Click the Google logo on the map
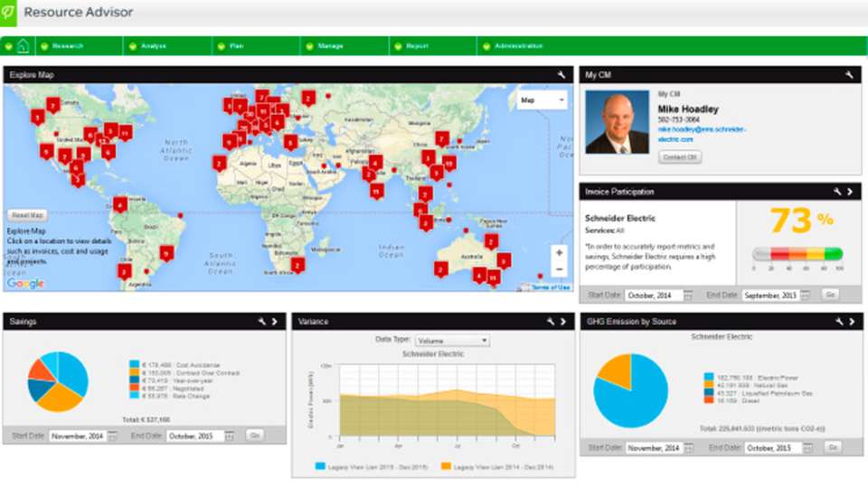 pyautogui.click(x=25, y=283)
